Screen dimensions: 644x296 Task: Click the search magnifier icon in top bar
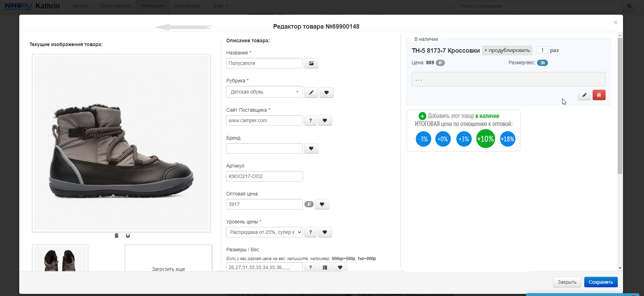click(x=629, y=6)
